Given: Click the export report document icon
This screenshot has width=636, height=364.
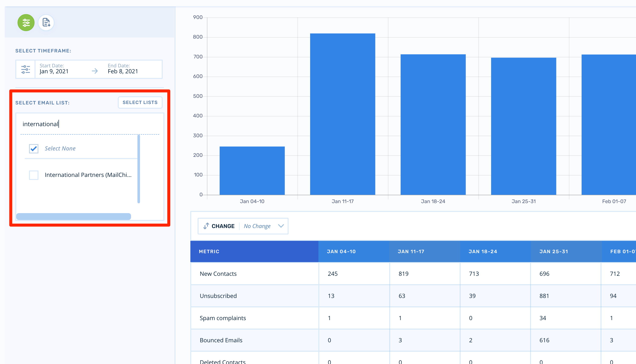Looking at the screenshot, I should [x=46, y=23].
